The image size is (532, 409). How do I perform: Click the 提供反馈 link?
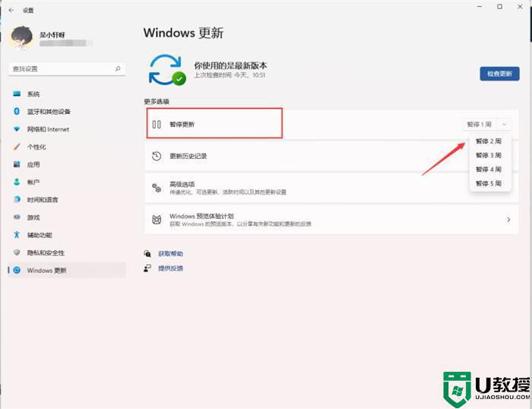[170, 268]
